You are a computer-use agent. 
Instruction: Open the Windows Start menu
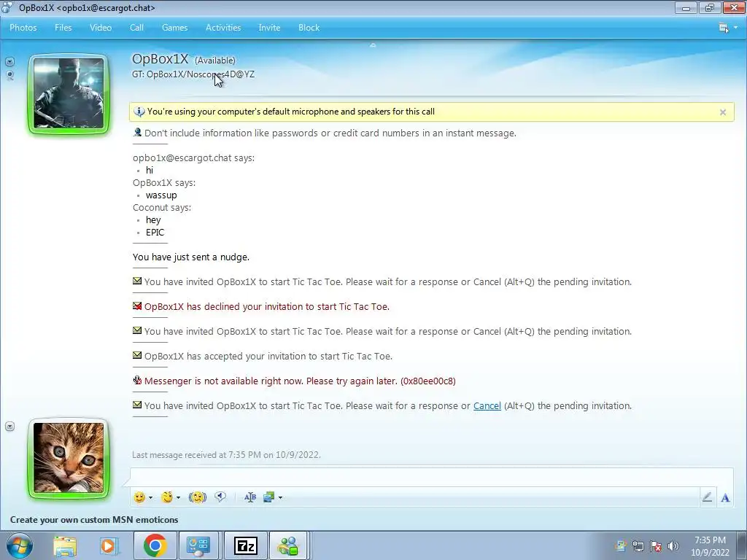pos(20,545)
